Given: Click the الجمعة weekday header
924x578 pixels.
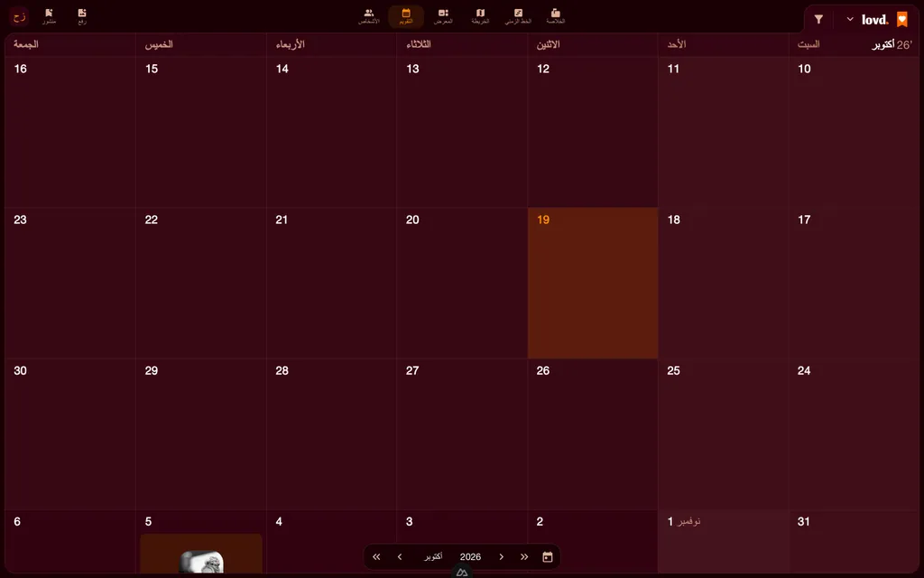Looking at the screenshot, I should (26, 44).
